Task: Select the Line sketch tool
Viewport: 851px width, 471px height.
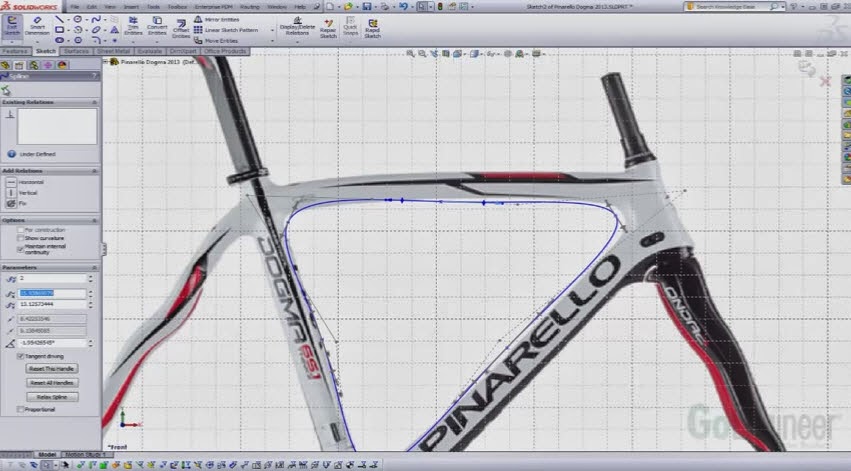Action: 60,20
